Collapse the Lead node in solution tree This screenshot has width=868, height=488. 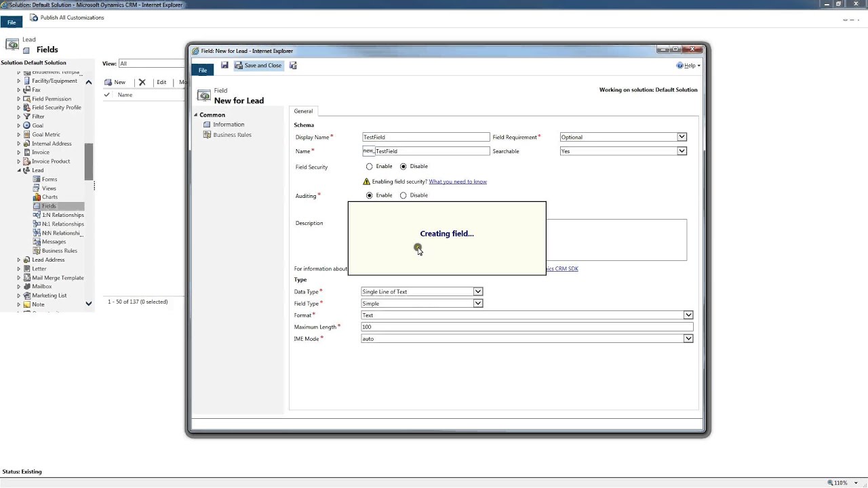coord(19,170)
